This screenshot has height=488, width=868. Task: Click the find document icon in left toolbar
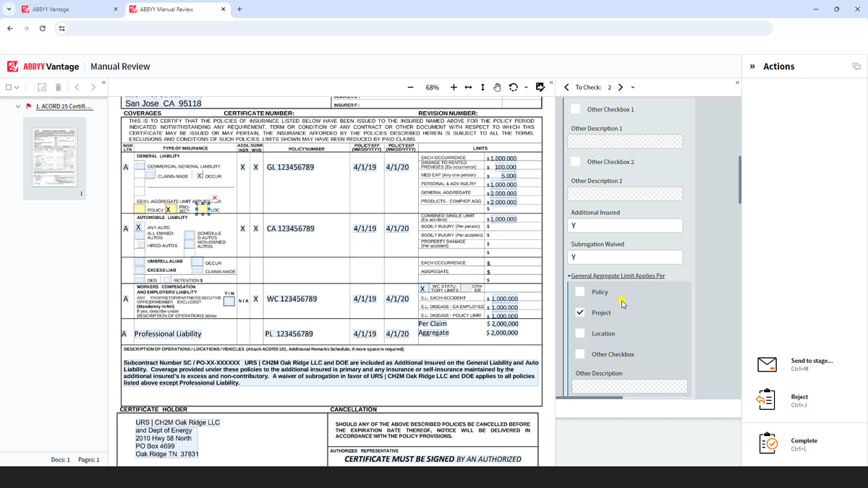click(x=42, y=87)
